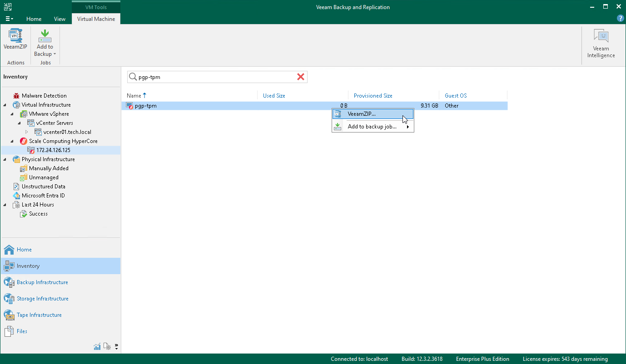Select the Unstructured Data node icon
626x364 pixels.
[16, 187]
